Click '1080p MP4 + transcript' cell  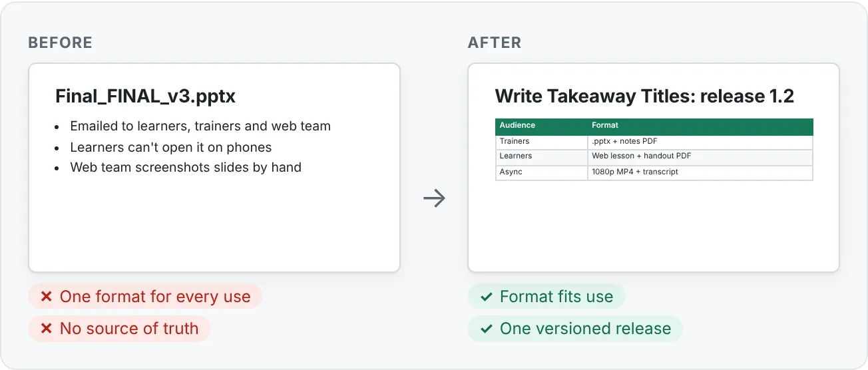[x=700, y=172]
